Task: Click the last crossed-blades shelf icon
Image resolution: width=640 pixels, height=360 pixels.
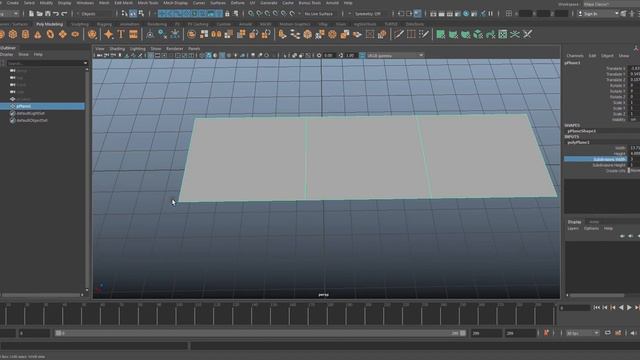Action: pyautogui.click(x=528, y=35)
